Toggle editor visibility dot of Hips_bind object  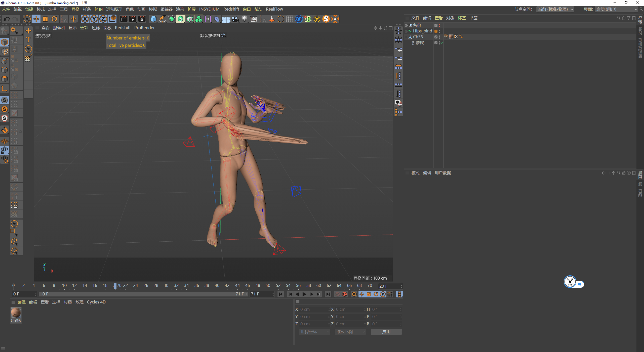439,30
